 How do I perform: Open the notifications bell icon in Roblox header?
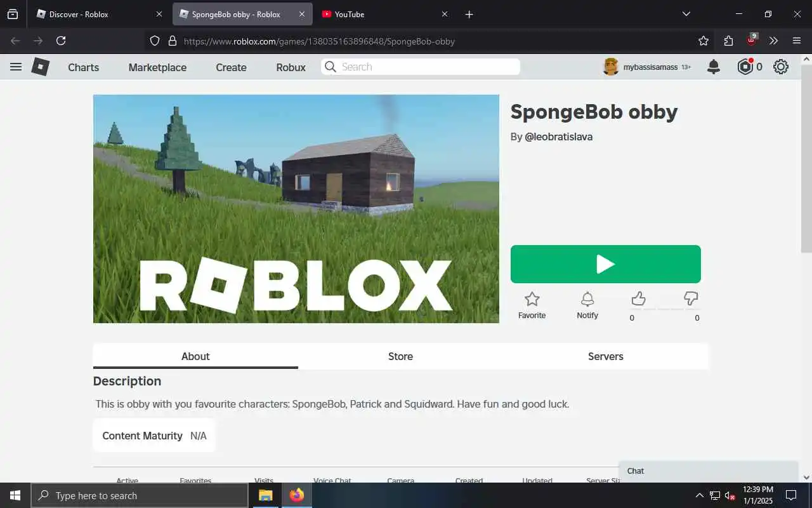coord(714,67)
